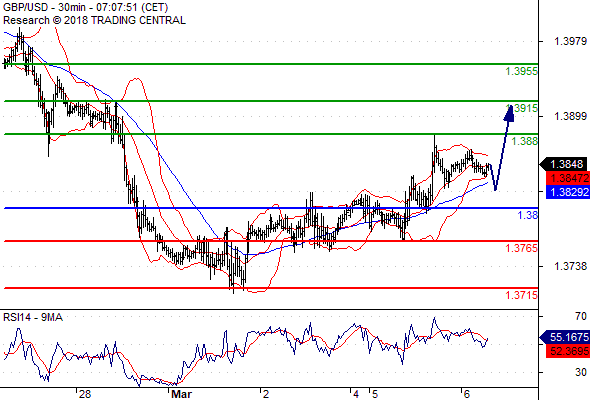
Task: Click the red 52.3695 RSI average tag
Action: tap(568, 351)
